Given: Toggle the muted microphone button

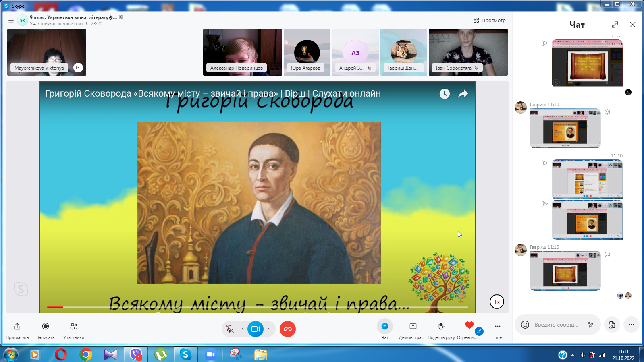Looking at the screenshot, I should click(x=230, y=329).
